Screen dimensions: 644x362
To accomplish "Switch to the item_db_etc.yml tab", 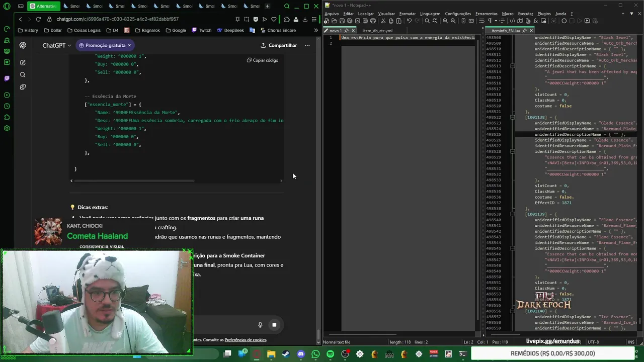I will pos(377,31).
